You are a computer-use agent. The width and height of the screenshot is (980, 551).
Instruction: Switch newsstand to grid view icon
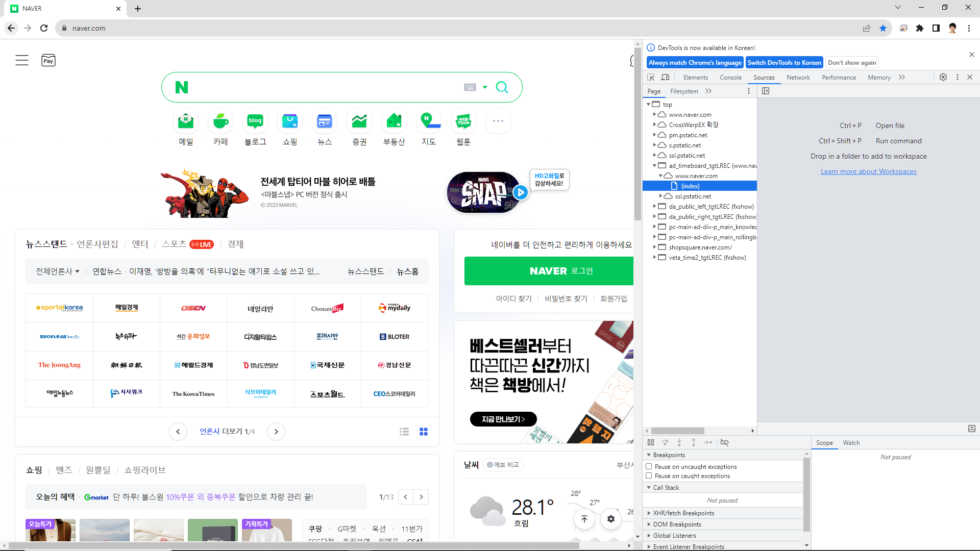[x=423, y=432]
